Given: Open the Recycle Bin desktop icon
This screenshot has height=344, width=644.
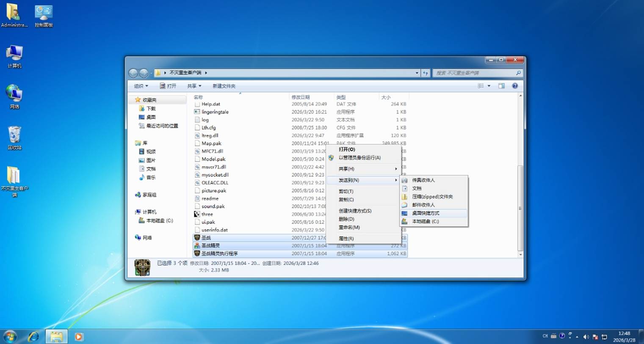Looking at the screenshot, I should [x=14, y=136].
